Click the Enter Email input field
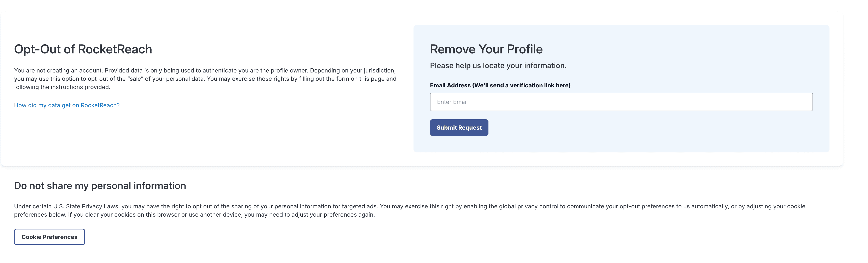This screenshot has width=868, height=263. [621, 102]
